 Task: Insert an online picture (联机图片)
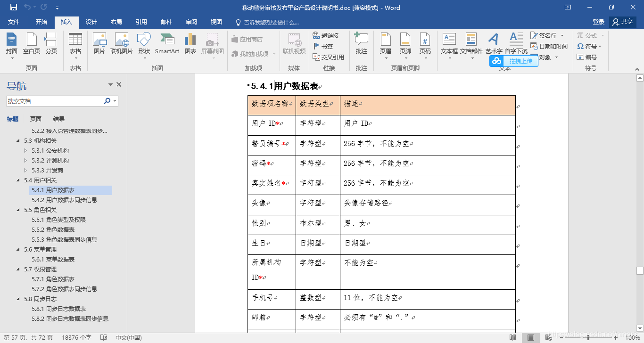point(122,43)
